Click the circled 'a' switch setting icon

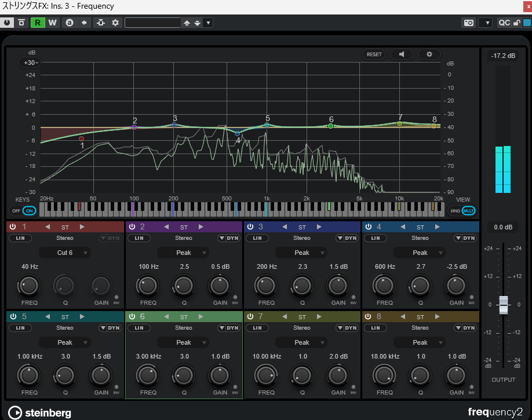pos(69,23)
